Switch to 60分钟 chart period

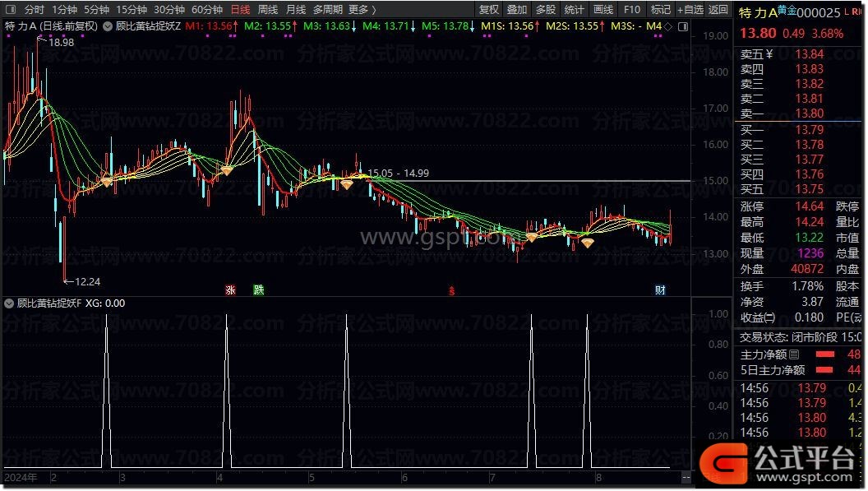206,9
